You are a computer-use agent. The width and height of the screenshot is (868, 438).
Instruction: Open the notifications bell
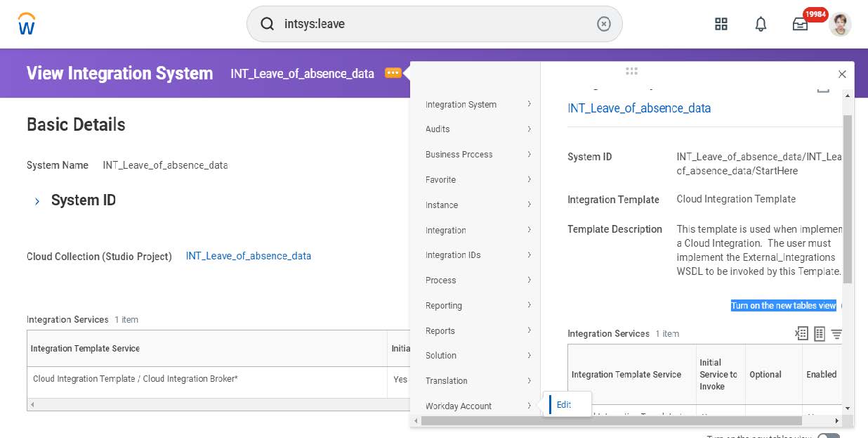click(x=761, y=24)
